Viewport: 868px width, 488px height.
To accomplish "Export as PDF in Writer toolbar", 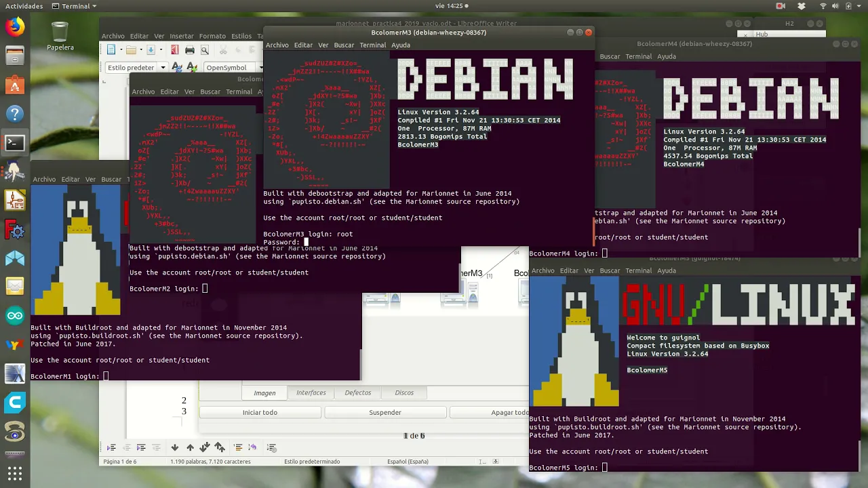I will pyautogui.click(x=174, y=49).
